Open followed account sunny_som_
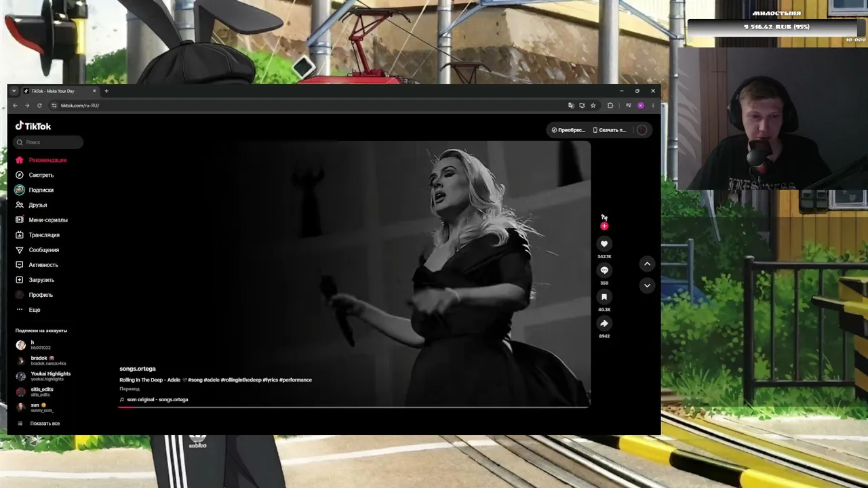Screen dimensions: 868x488 click(41, 407)
